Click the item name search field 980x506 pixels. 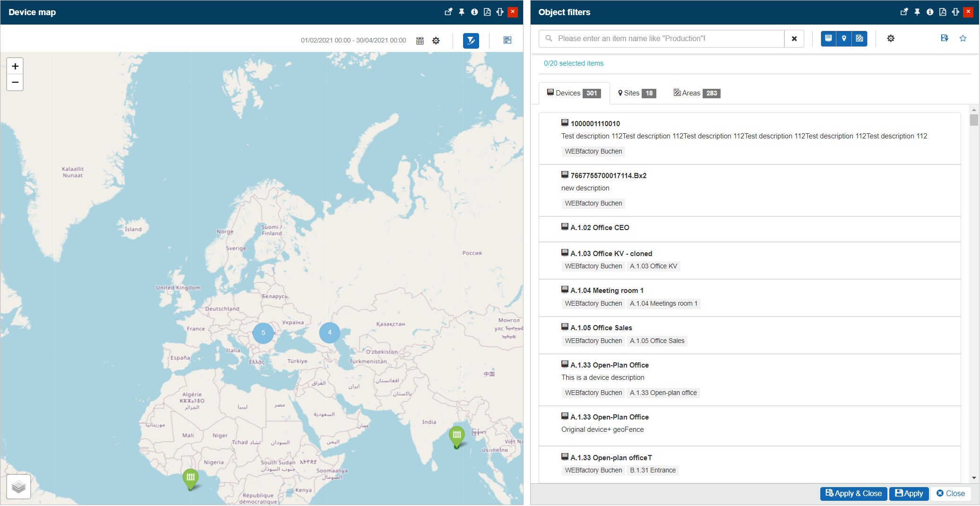[x=666, y=39]
